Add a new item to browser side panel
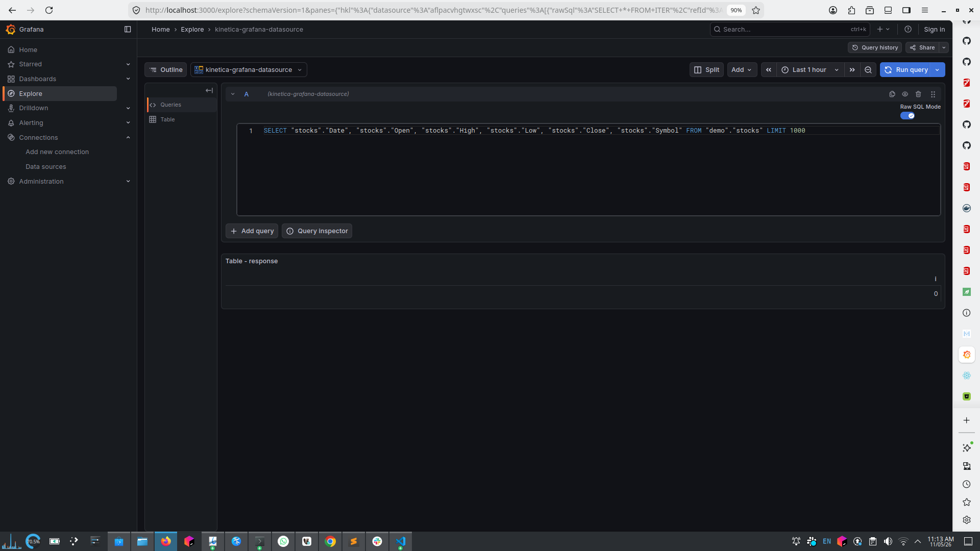The height and width of the screenshot is (551, 980). pyautogui.click(x=967, y=420)
